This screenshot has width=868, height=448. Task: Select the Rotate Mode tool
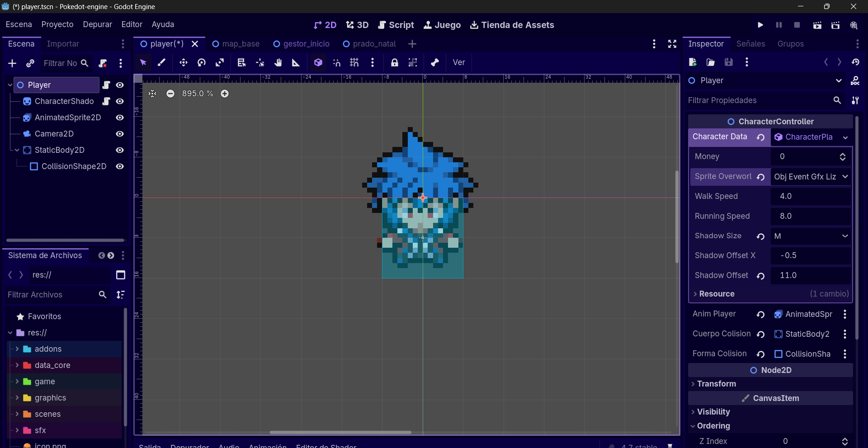[202, 62]
